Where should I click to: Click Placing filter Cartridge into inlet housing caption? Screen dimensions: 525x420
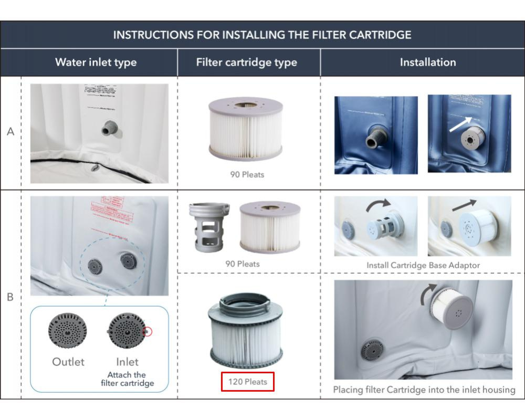tap(424, 390)
